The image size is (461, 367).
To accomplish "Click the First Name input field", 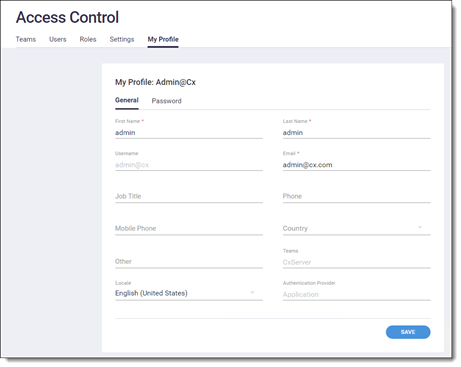I will pyautogui.click(x=189, y=133).
